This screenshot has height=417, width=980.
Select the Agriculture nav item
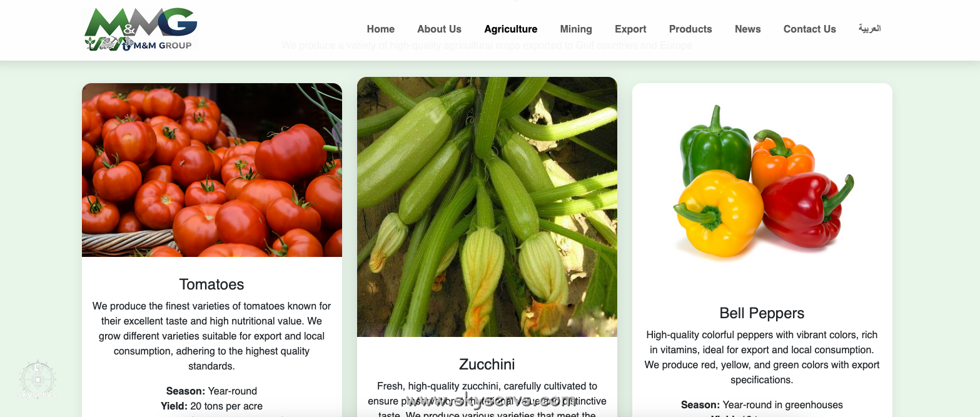[510, 29]
